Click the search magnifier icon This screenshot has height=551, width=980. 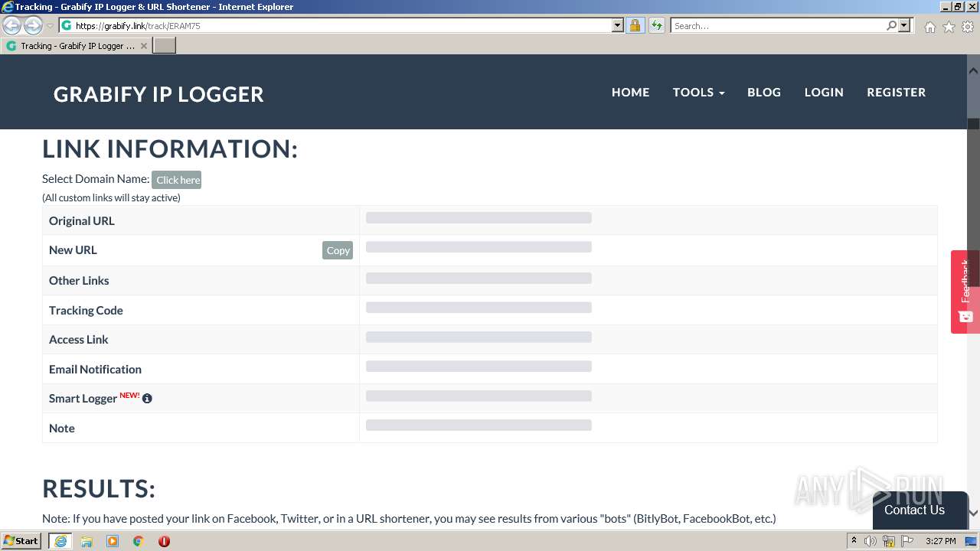click(891, 25)
